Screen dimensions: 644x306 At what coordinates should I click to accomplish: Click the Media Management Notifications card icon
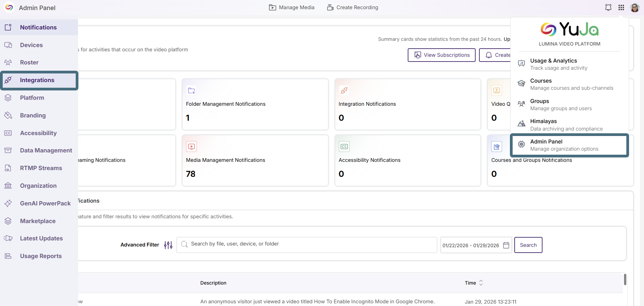click(x=191, y=147)
